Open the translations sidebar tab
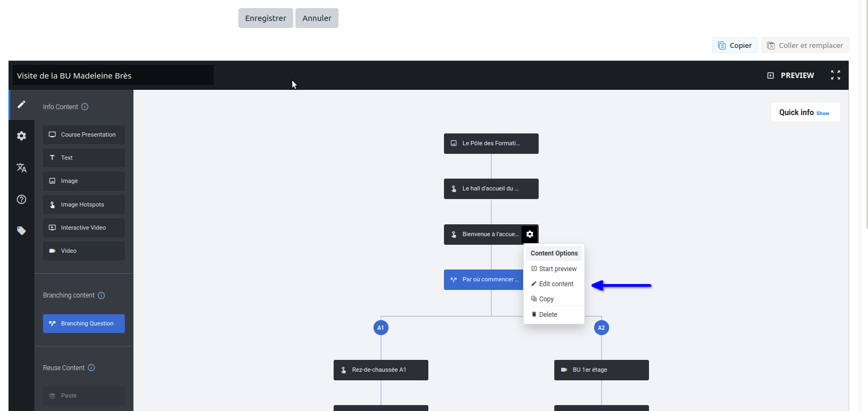 pyautogui.click(x=22, y=168)
